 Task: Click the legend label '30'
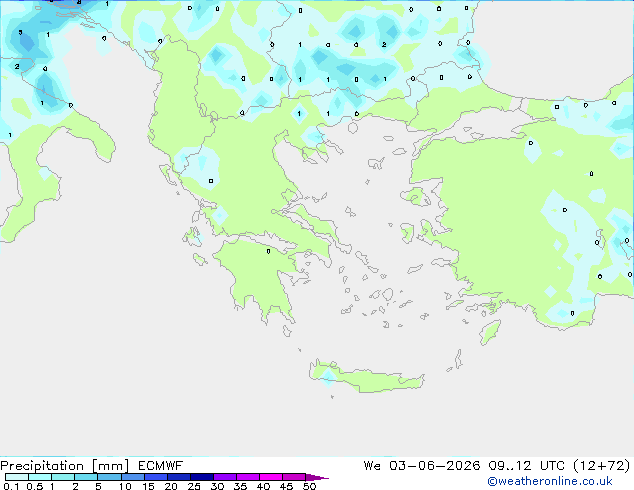click(217, 486)
